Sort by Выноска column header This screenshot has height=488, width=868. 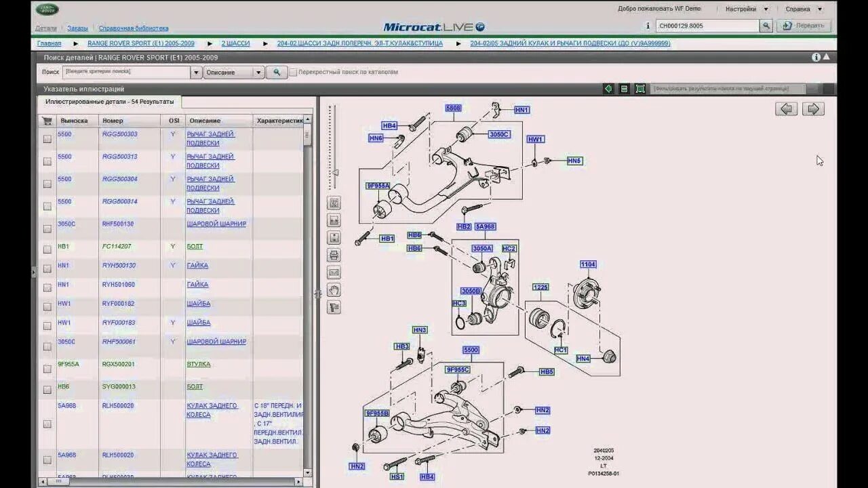point(74,121)
